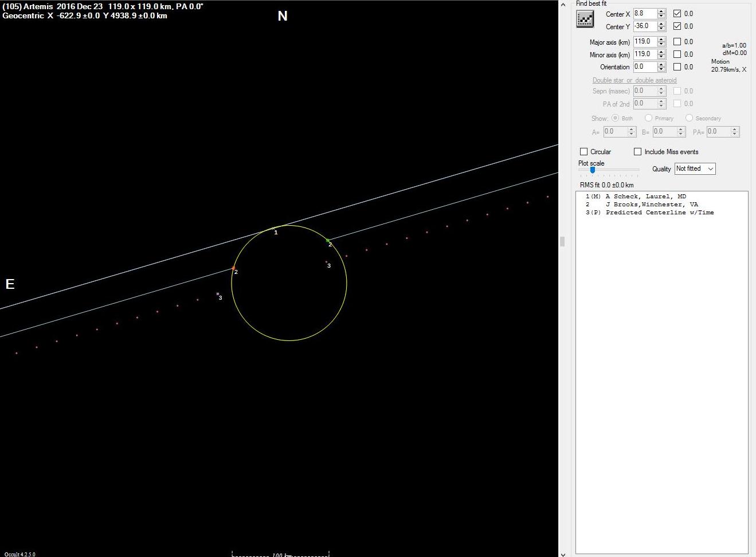Click the Find best fit graph icon
The width and height of the screenshot is (756, 557).
(x=585, y=19)
